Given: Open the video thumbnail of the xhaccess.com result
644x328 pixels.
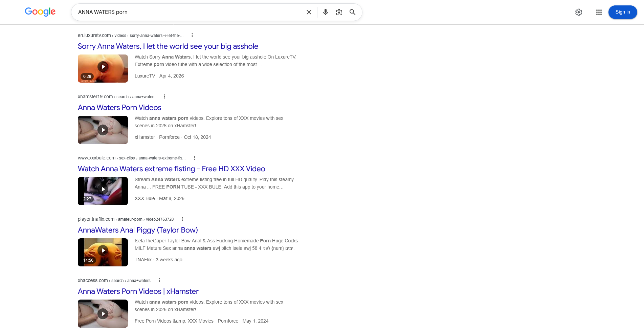Looking at the screenshot, I should tap(103, 313).
